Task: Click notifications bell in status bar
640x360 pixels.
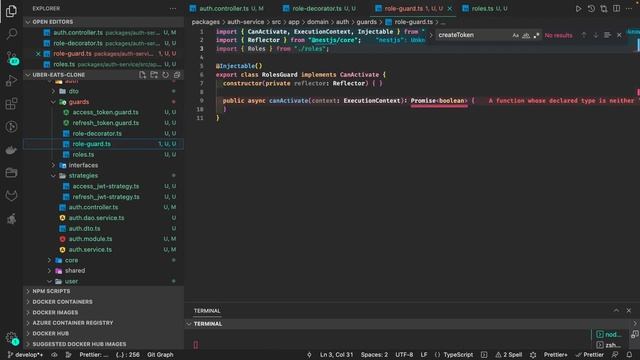Action: click(629, 355)
